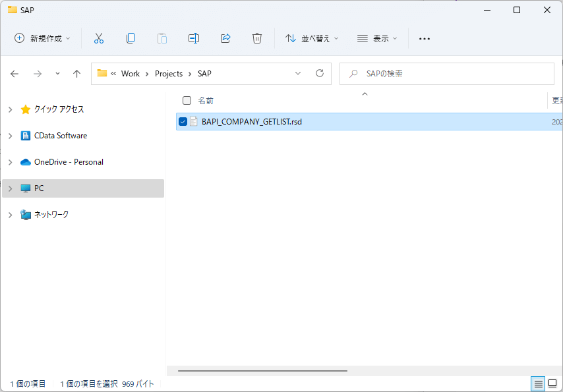Close the SAP window
The image size is (563, 392).
pyautogui.click(x=547, y=10)
